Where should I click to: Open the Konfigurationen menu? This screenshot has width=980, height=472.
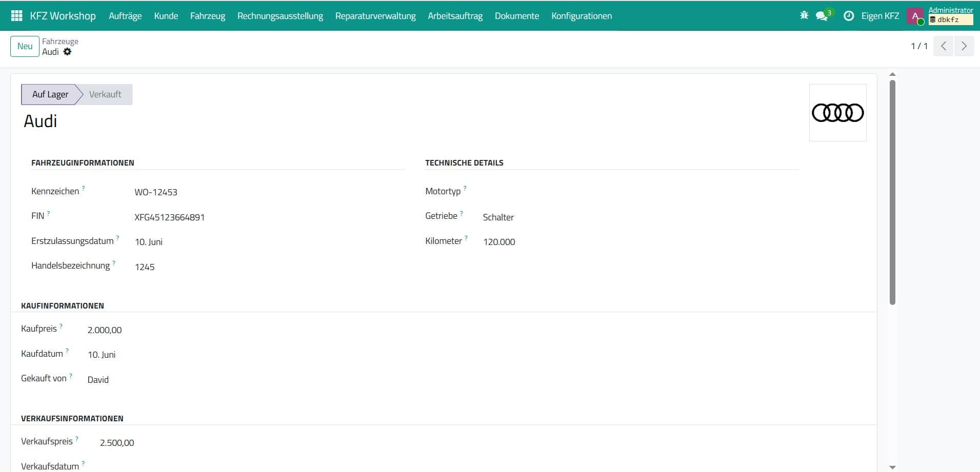tap(582, 16)
